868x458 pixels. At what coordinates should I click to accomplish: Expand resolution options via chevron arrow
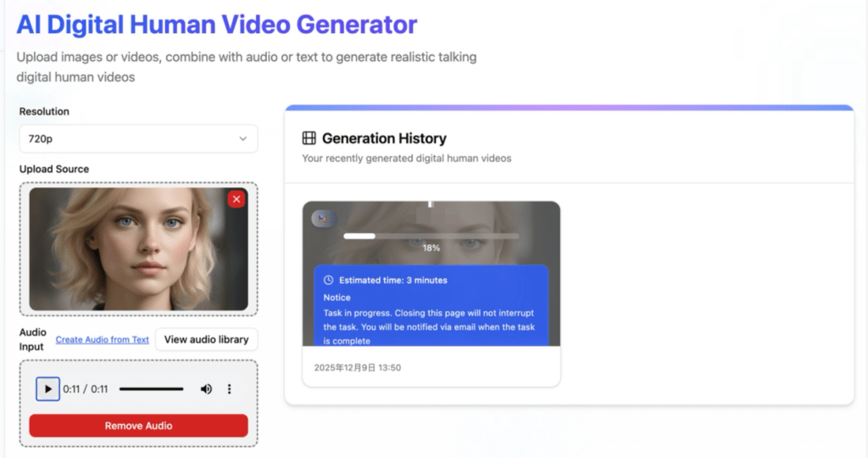(x=242, y=138)
